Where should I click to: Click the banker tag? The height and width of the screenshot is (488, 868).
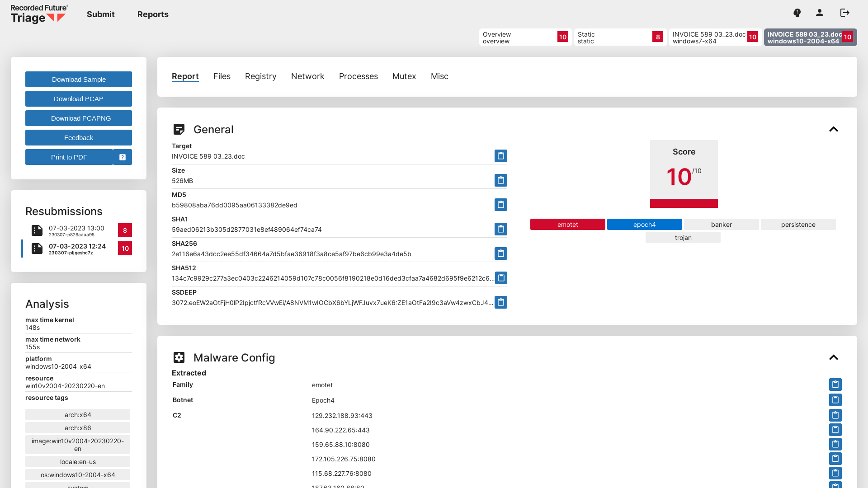click(722, 225)
